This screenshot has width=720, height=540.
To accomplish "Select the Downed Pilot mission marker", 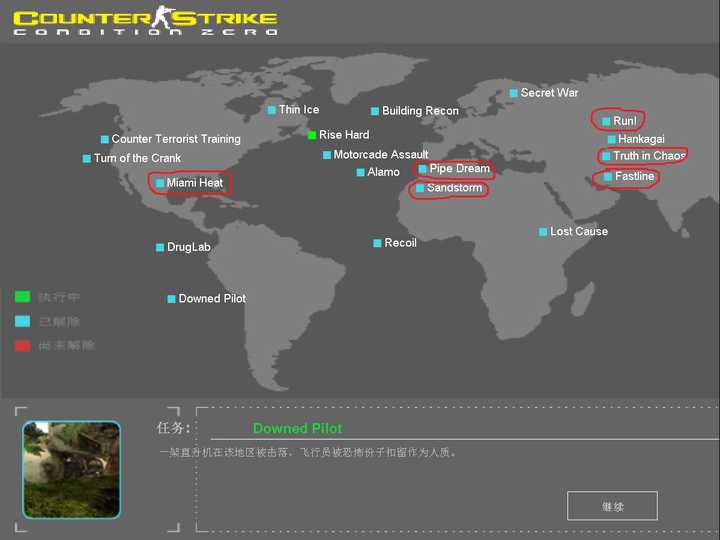I will pos(171,299).
